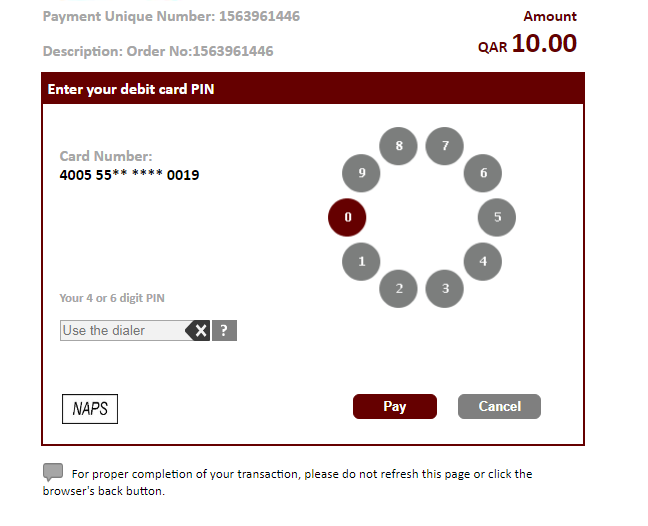Viewport: 648px width, 526px height.
Task: Click the masked card number text
Action: [129, 175]
